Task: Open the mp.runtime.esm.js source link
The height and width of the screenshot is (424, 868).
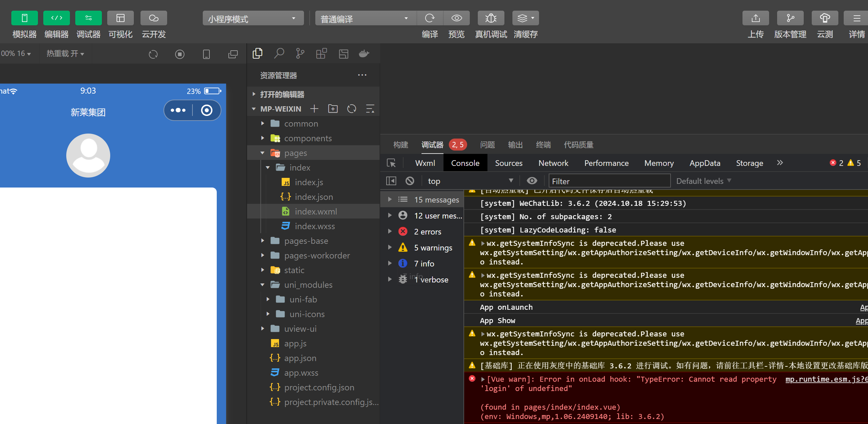Action: pyautogui.click(x=826, y=379)
